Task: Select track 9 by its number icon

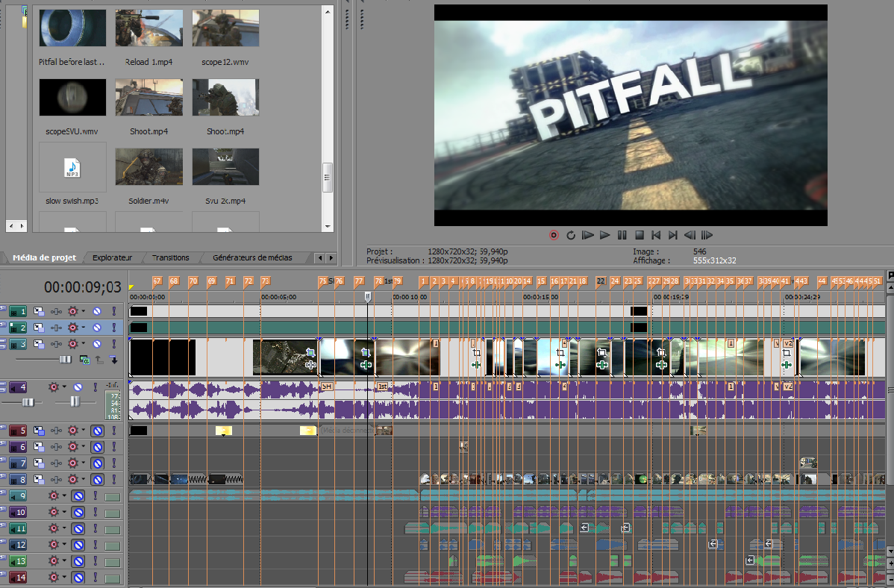Action: pyautogui.click(x=18, y=496)
